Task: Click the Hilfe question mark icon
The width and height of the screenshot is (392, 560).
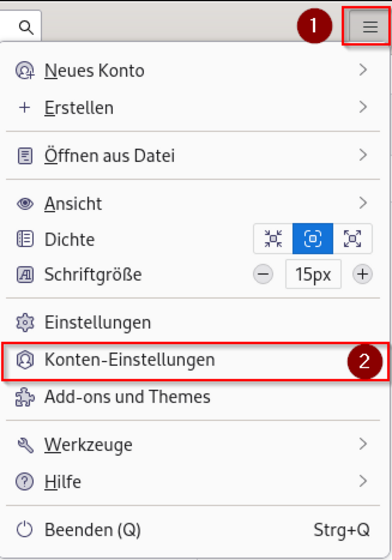Action: tap(25, 482)
